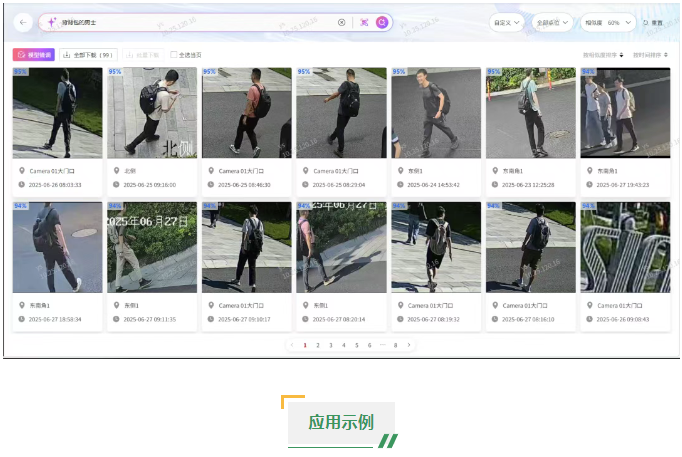Go to page 2
This screenshot has width=682, height=457.
coord(318,345)
